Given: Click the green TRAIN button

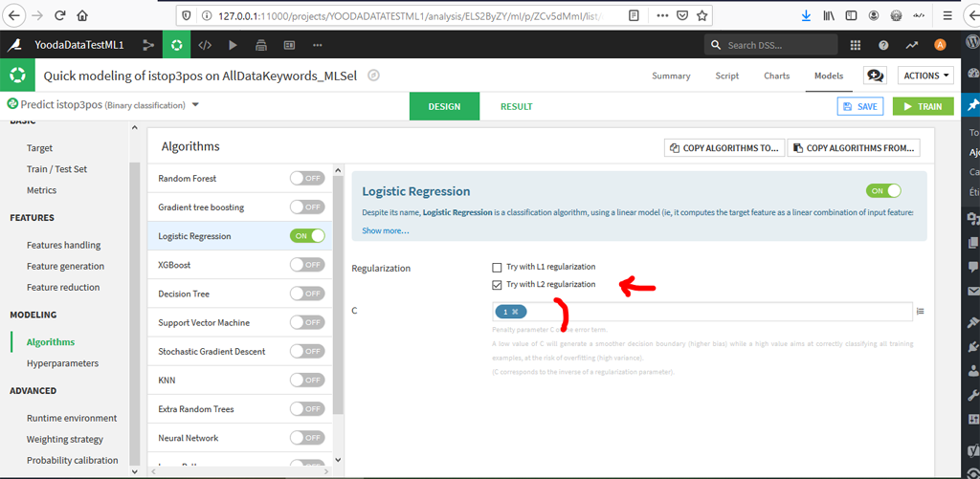Looking at the screenshot, I should click(x=924, y=106).
